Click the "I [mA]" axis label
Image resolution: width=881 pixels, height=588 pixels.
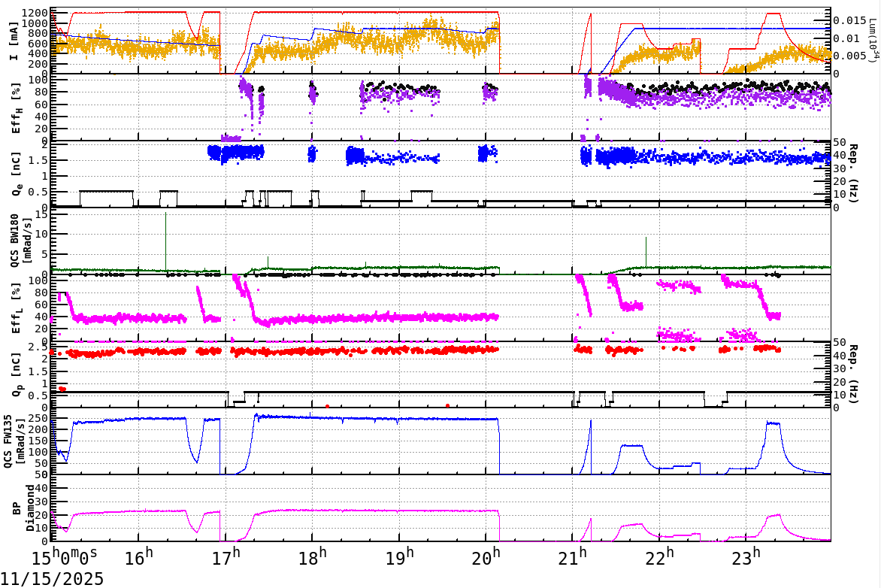click(14, 41)
